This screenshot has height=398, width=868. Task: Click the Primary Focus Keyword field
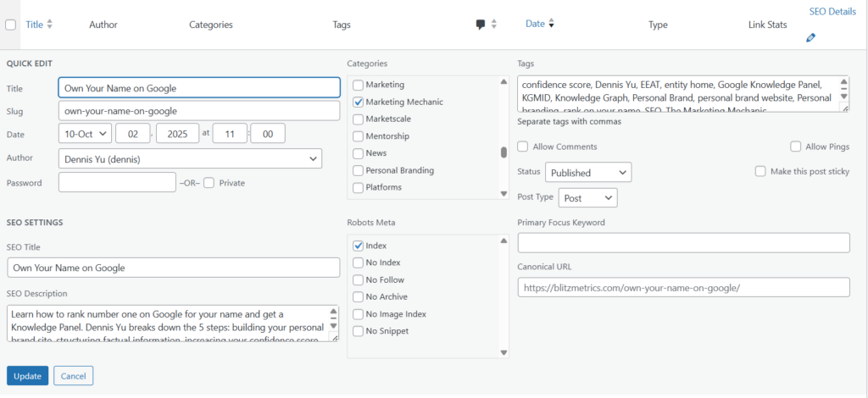(683, 243)
